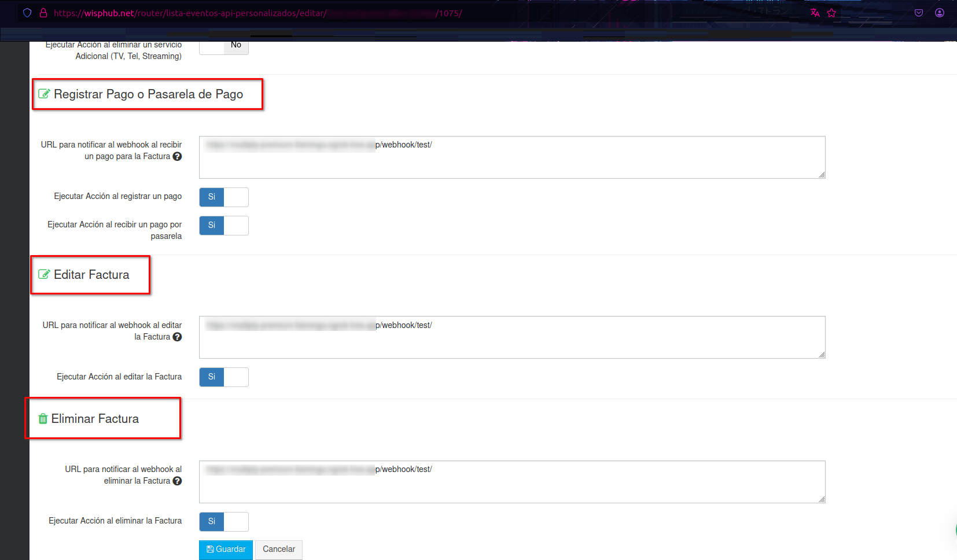The height and width of the screenshot is (560, 957).
Task: Click help icon beside 'al editar la Factura' URL label
Action: [177, 337]
